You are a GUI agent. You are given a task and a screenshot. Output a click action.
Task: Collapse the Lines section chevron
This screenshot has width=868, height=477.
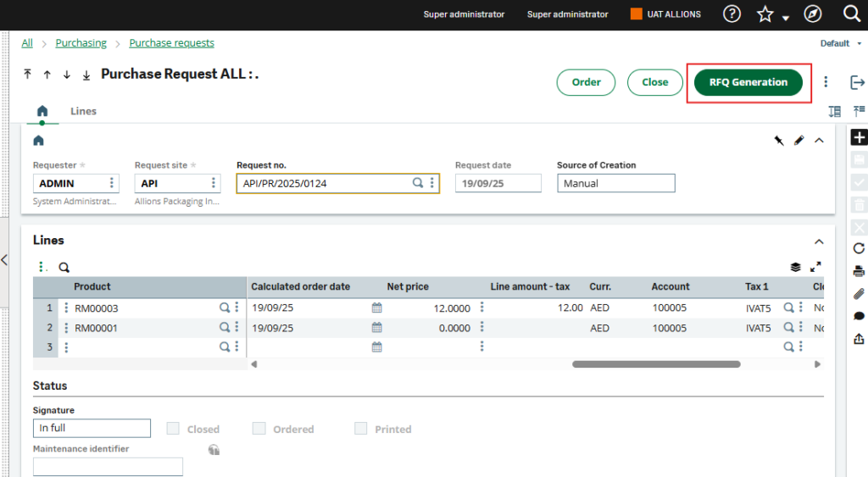pos(819,241)
